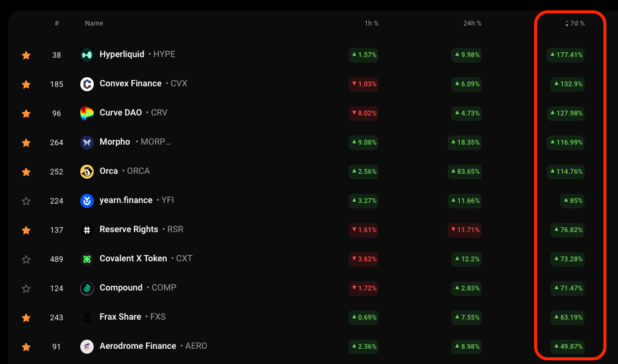Click the Orca coin logo
This screenshot has width=618, height=364.
pyautogui.click(x=87, y=171)
